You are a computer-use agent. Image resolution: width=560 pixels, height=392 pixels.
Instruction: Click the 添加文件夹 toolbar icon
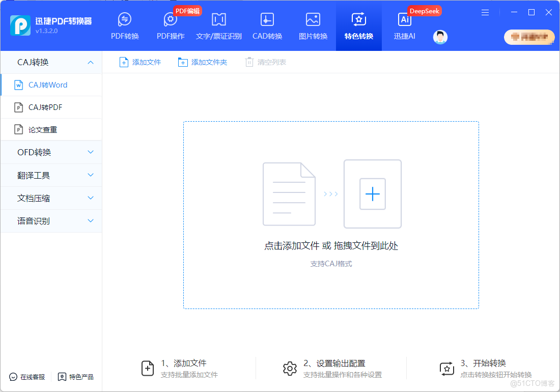coord(183,62)
